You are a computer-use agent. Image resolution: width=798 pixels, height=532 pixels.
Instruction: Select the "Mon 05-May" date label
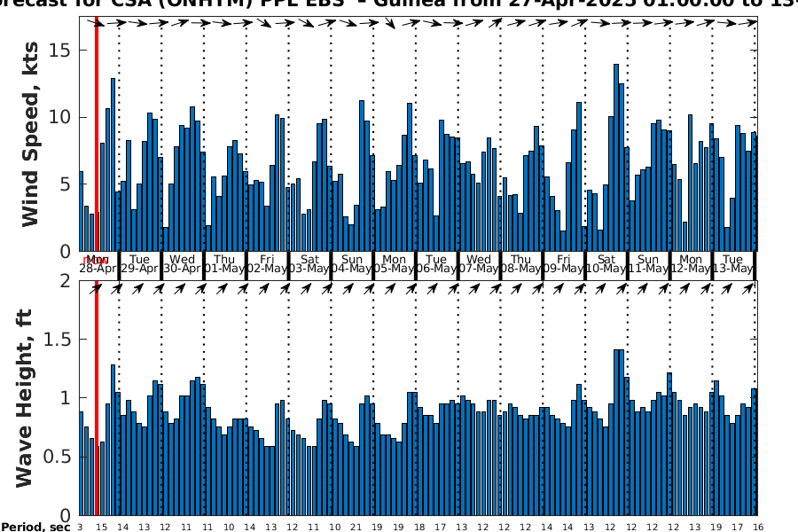pyautogui.click(x=394, y=264)
